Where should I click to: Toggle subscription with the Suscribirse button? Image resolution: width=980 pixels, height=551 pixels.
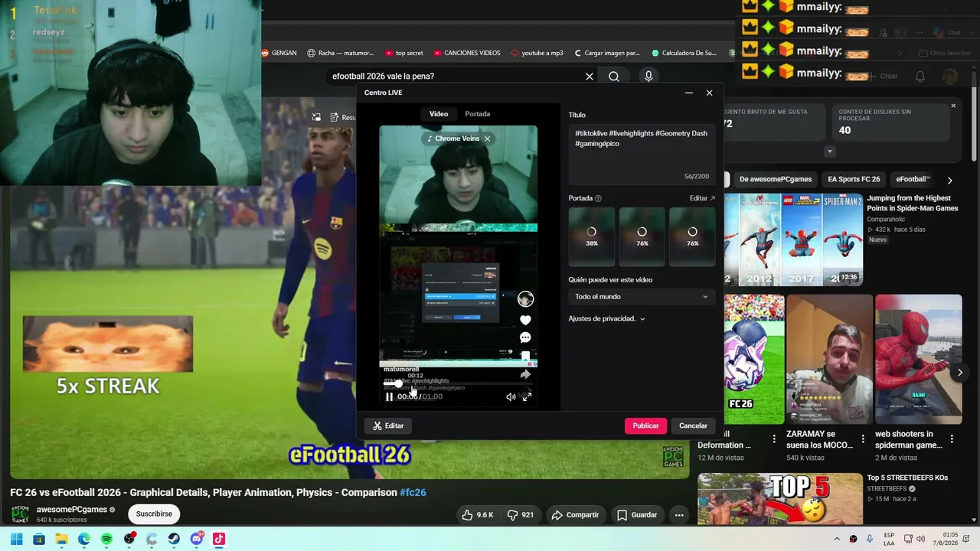154,514
